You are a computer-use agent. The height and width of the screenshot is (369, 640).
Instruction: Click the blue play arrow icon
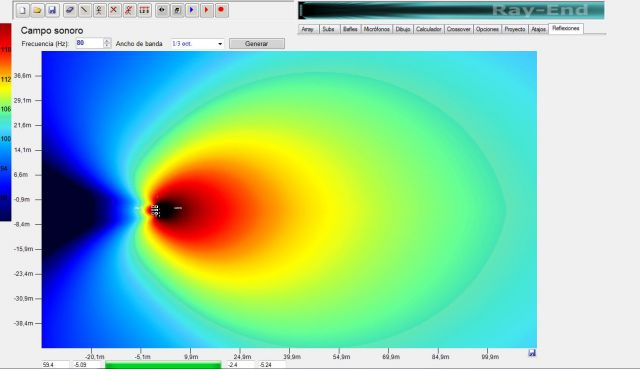point(192,10)
